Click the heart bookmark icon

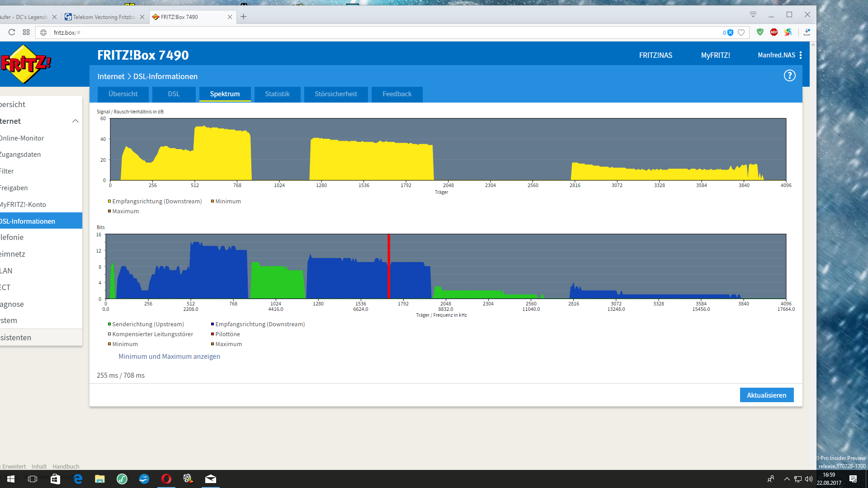741,33
